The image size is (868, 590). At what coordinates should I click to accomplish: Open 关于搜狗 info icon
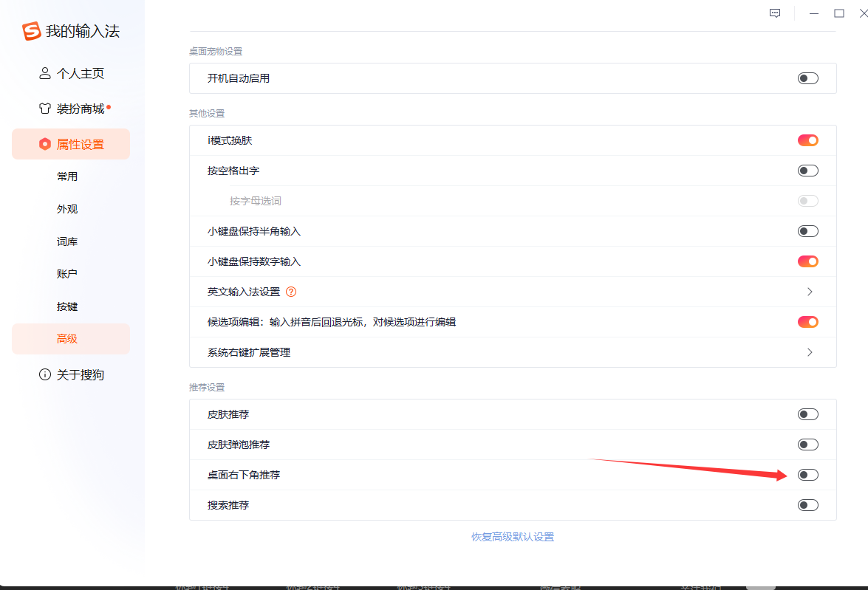point(45,375)
